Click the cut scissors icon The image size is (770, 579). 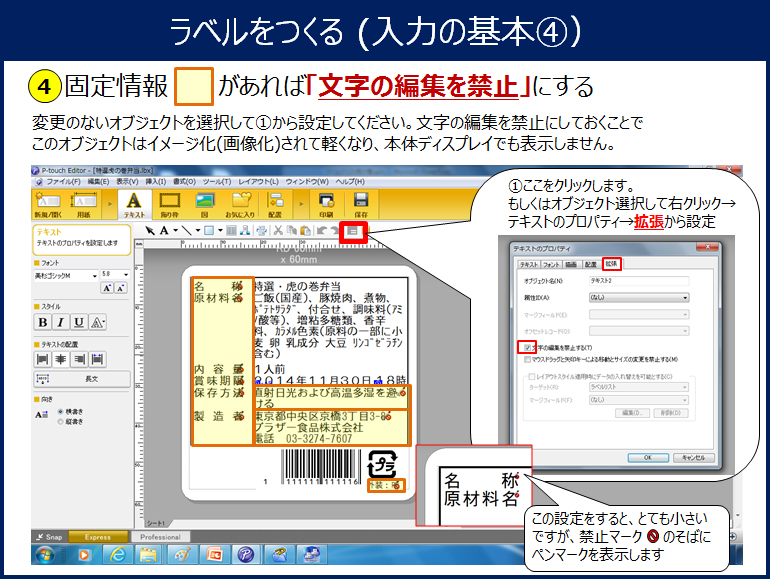tap(278, 230)
